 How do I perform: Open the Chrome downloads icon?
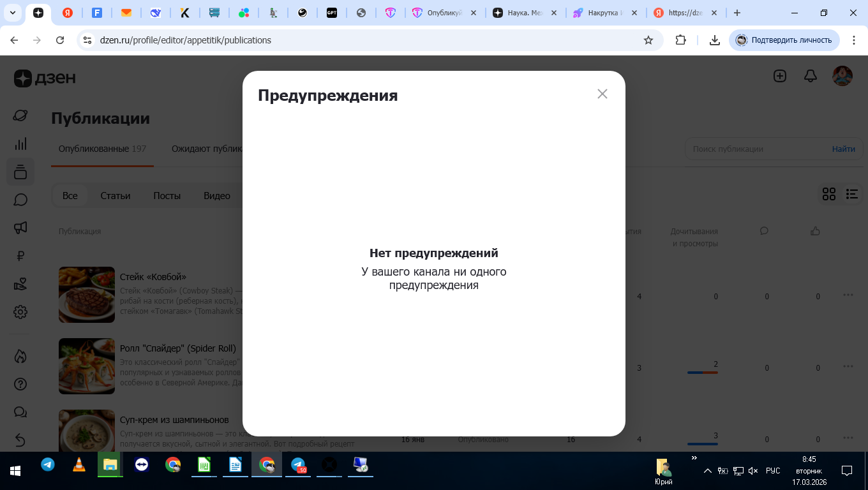click(x=714, y=40)
